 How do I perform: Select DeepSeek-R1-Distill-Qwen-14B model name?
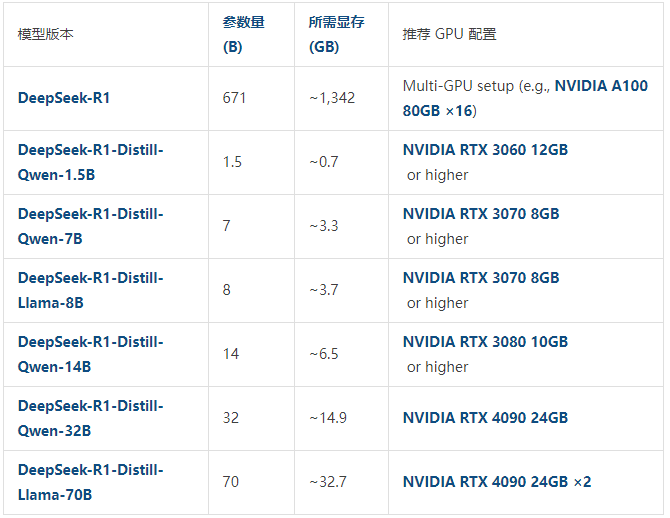point(91,354)
